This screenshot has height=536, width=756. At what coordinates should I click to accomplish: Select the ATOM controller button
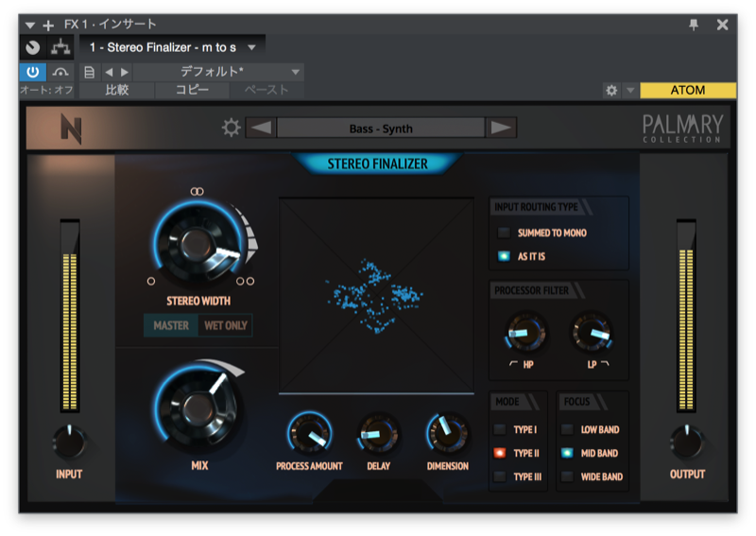688,90
